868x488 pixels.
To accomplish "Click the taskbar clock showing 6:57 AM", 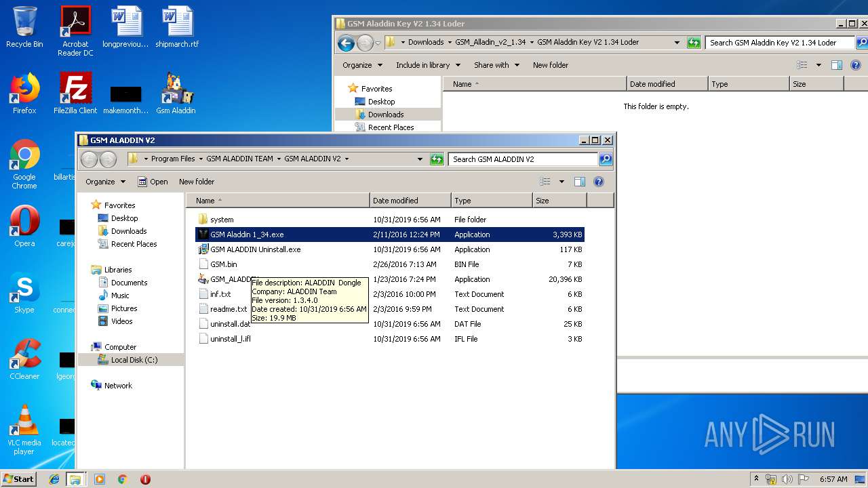I will pyautogui.click(x=833, y=479).
